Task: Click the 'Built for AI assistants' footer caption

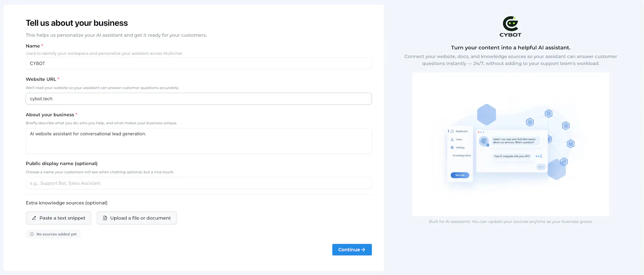Action: [510, 221]
